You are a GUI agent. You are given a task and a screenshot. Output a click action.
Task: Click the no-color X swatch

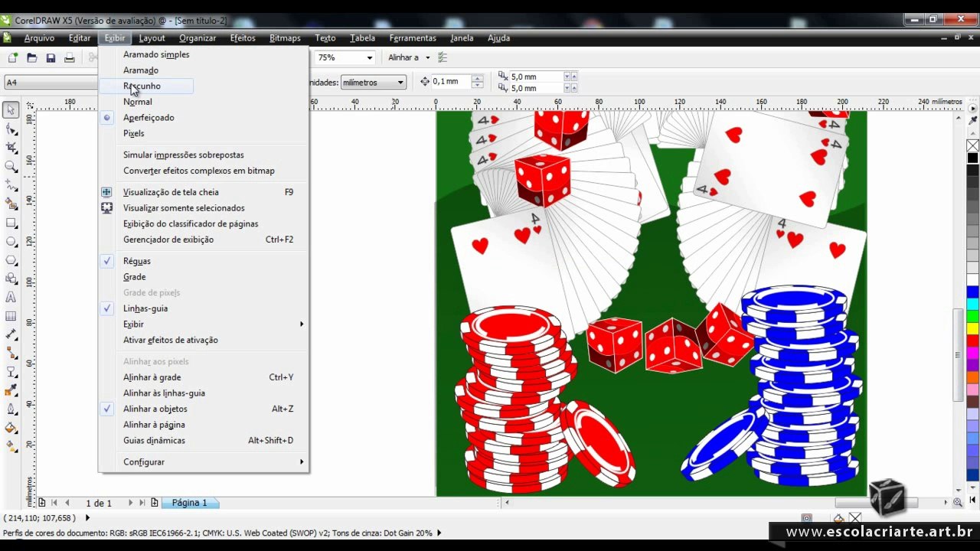(x=972, y=145)
